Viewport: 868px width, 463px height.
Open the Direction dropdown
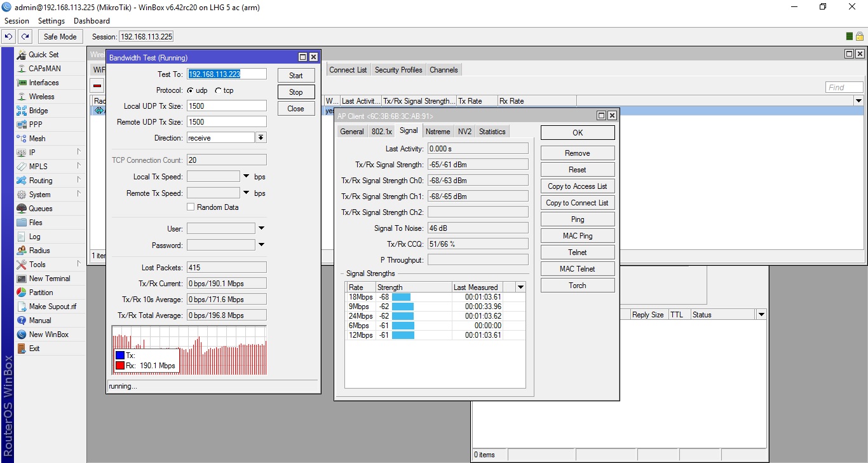click(261, 138)
